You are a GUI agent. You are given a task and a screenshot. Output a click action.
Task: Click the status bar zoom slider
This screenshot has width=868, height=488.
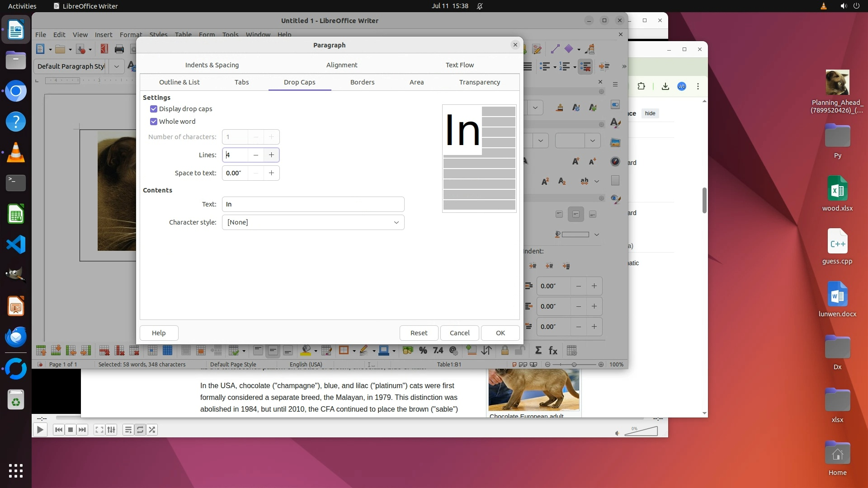point(574,365)
